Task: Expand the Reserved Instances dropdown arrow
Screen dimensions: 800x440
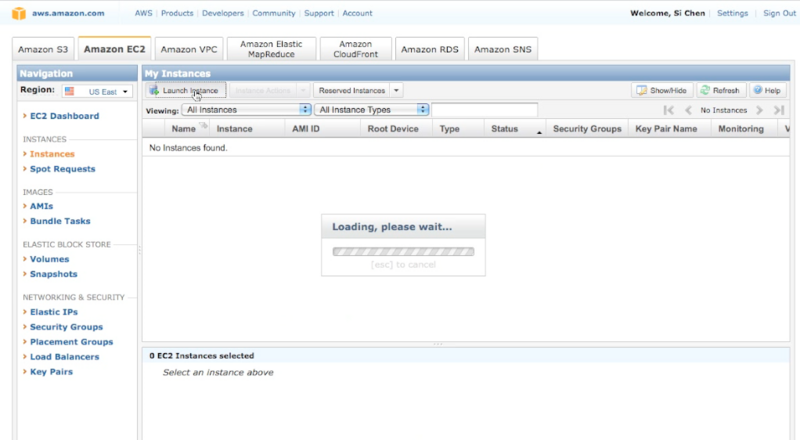Action: pos(396,90)
